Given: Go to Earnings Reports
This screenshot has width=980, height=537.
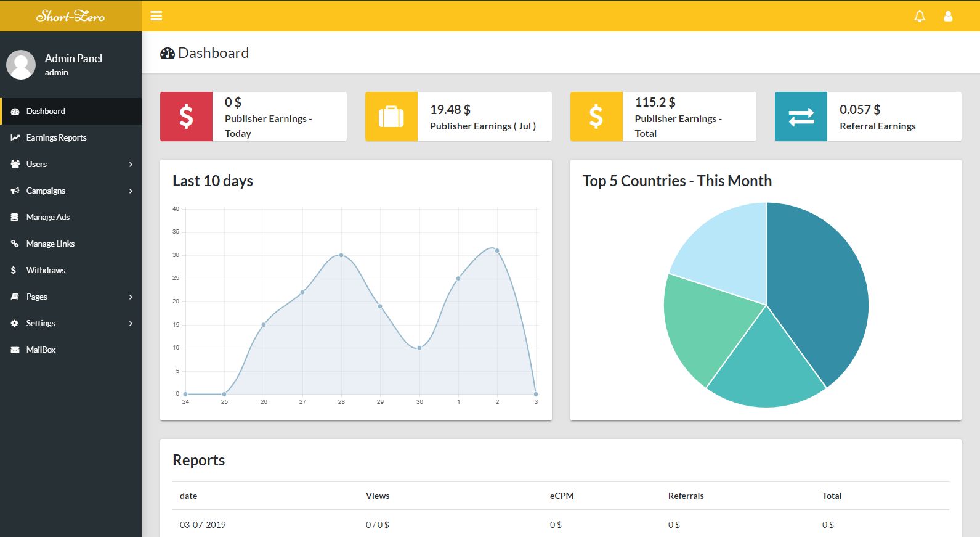Looking at the screenshot, I should pyautogui.click(x=56, y=138).
